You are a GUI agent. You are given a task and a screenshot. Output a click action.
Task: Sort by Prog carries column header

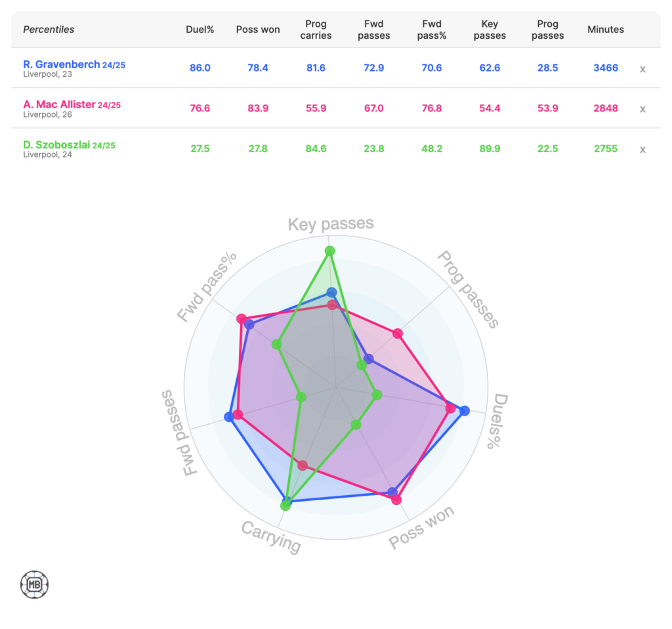pyautogui.click(x=316, y=30)
